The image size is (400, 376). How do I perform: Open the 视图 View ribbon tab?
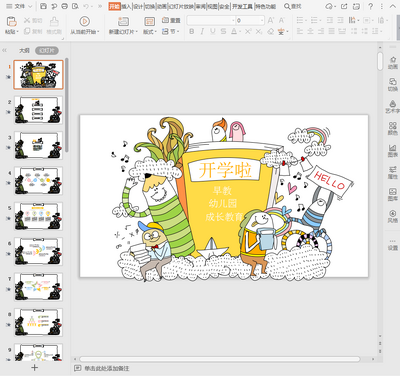[212, 6]
